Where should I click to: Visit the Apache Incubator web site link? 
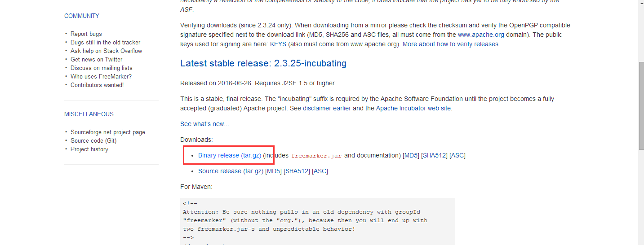click(413, 108)
